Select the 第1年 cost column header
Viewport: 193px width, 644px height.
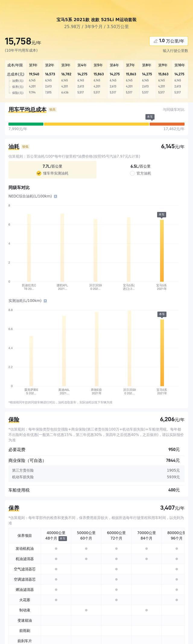[x=33, y=65]
